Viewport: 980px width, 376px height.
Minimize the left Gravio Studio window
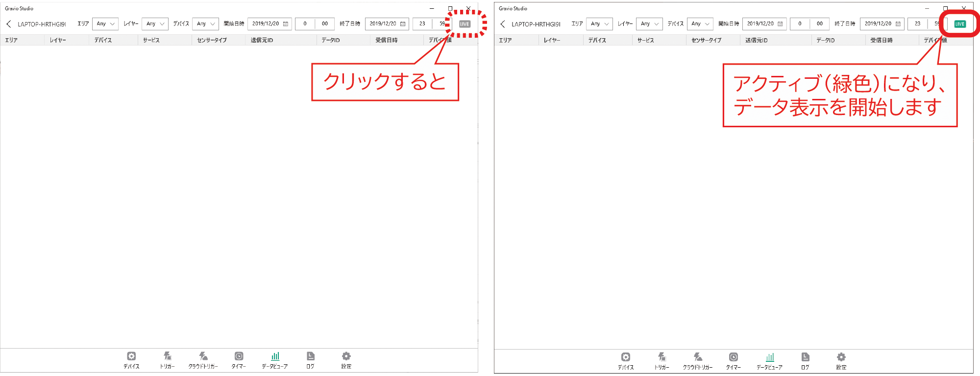[x=432, y=8]
